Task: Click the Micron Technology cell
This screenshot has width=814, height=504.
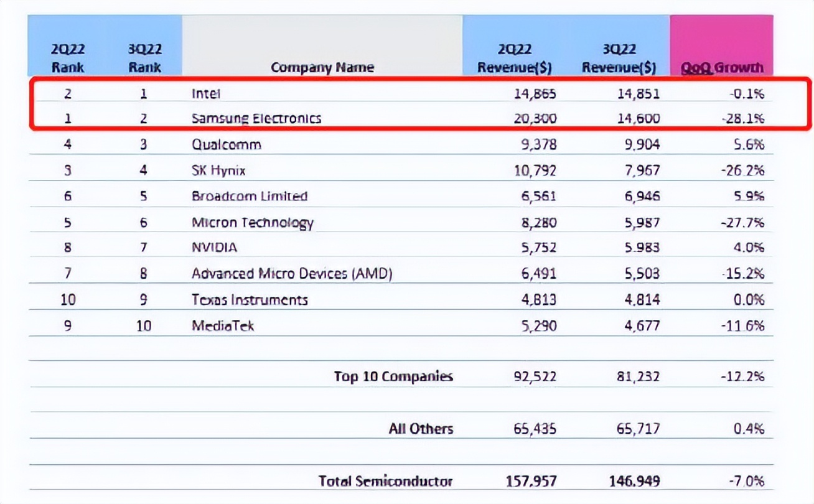Action: tap(253, 223)
